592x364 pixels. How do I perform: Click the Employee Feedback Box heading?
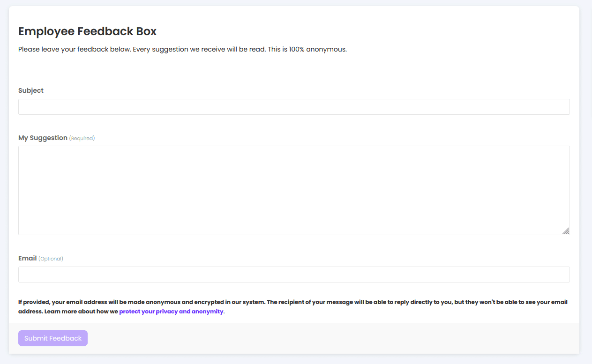click(87, 31)
